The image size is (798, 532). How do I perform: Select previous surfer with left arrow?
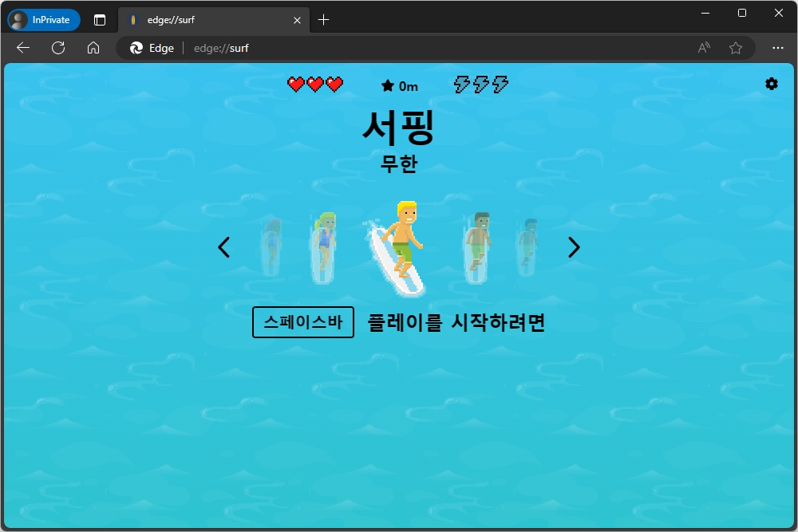[224, 247]
